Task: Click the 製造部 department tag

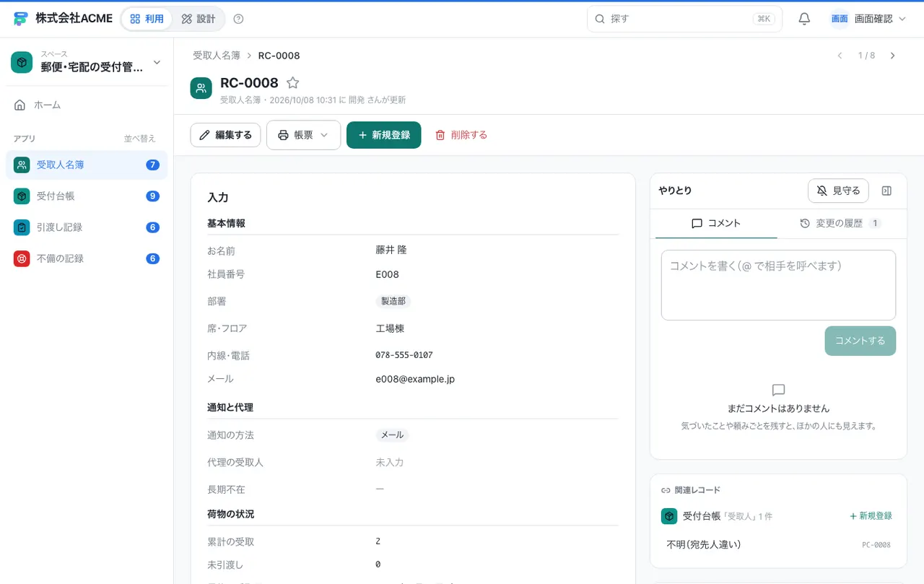Action: pyautogui.click(x=393, y=301)
